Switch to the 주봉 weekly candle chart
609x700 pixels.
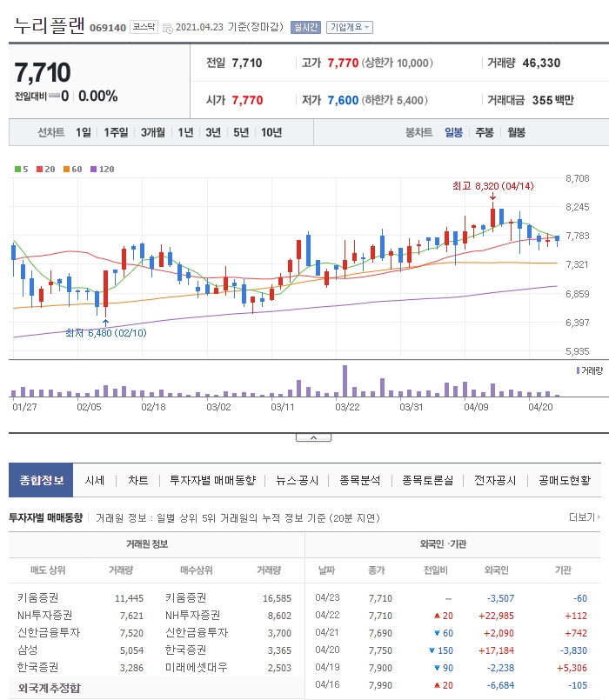485,132
